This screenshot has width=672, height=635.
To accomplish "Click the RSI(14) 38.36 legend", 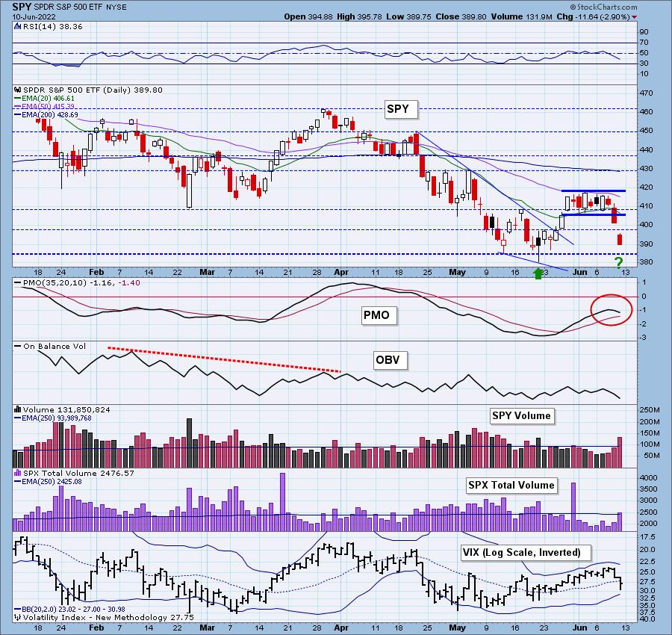I will pos(52,27).
